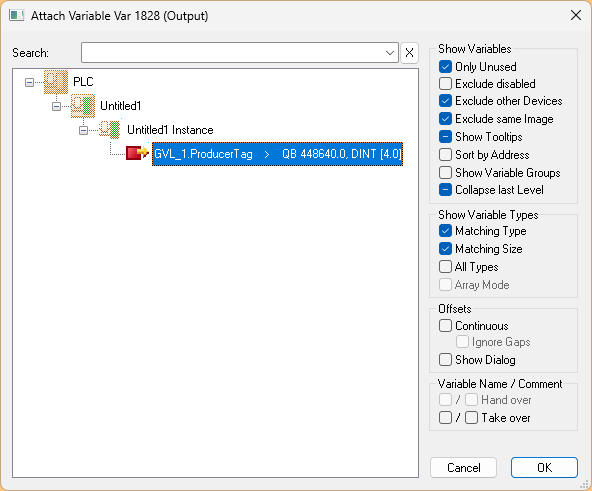Clear the search field with X button
This screenshot has width=592, height=491.
(409, 52)
